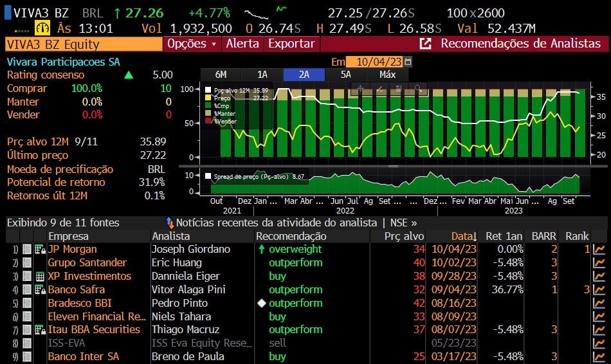Select the chart zoom magnifier tool

pos(417,88)
